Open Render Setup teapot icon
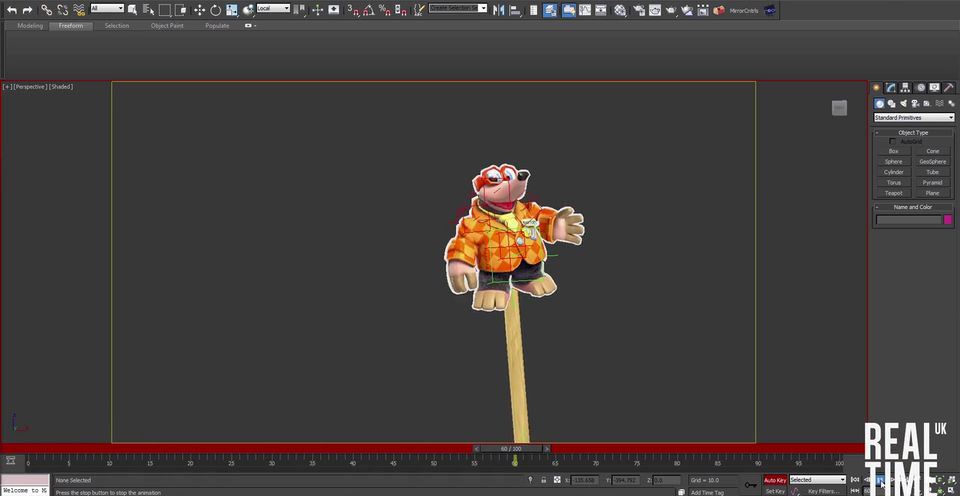 click(x=639, y=10)
